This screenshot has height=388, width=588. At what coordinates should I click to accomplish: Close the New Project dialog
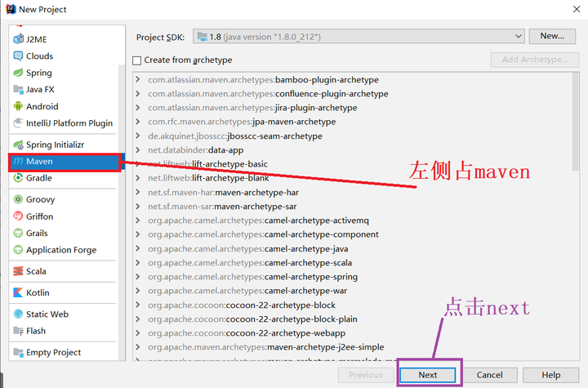577,9
